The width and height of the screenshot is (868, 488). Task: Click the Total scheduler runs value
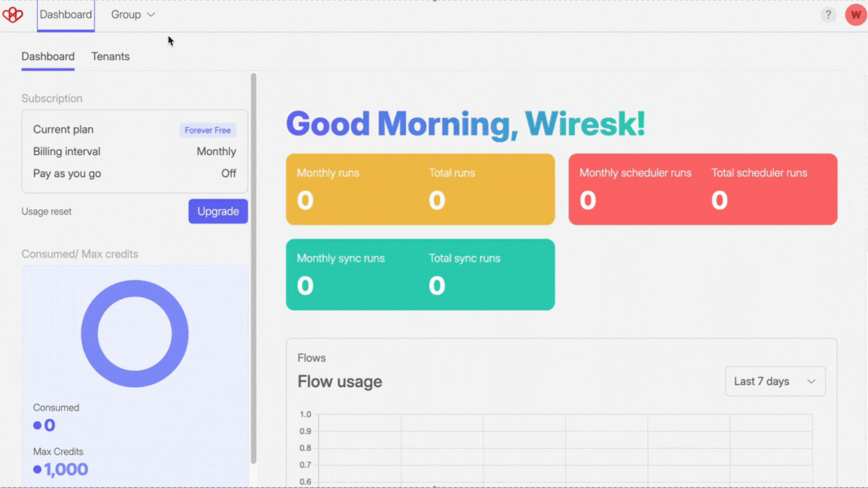point(719,200)
